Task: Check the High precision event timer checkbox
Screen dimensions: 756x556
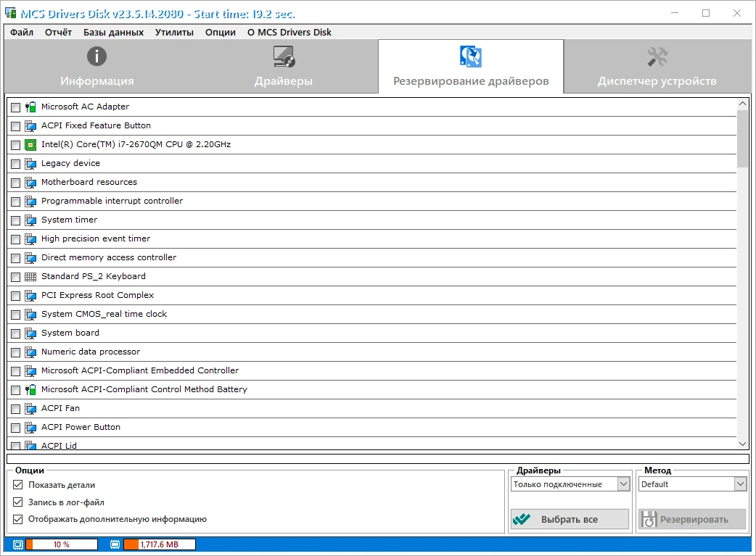Action: pos(15,239)
